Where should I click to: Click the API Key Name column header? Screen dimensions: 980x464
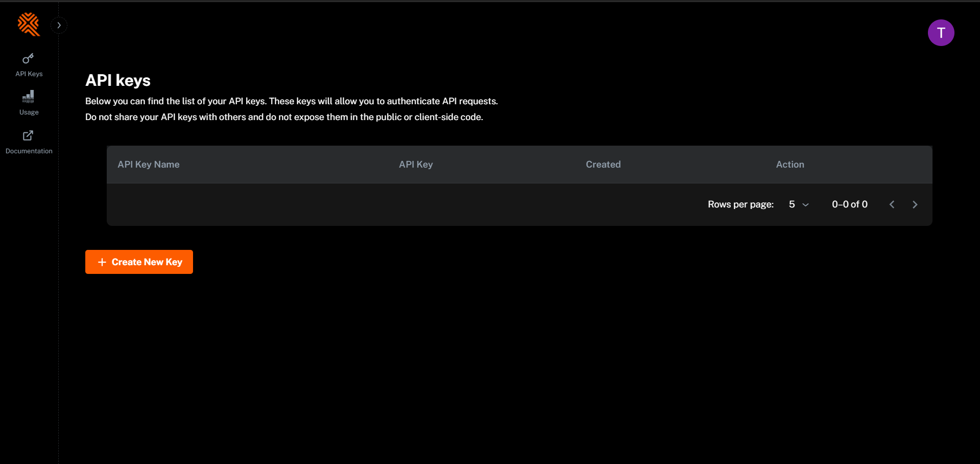click(x=149, y=165)
